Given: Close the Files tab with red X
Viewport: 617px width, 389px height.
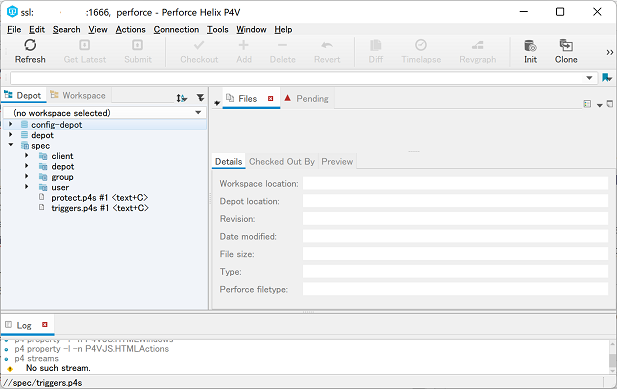Looking at the screenshot, I should click(x=270, y=99).
